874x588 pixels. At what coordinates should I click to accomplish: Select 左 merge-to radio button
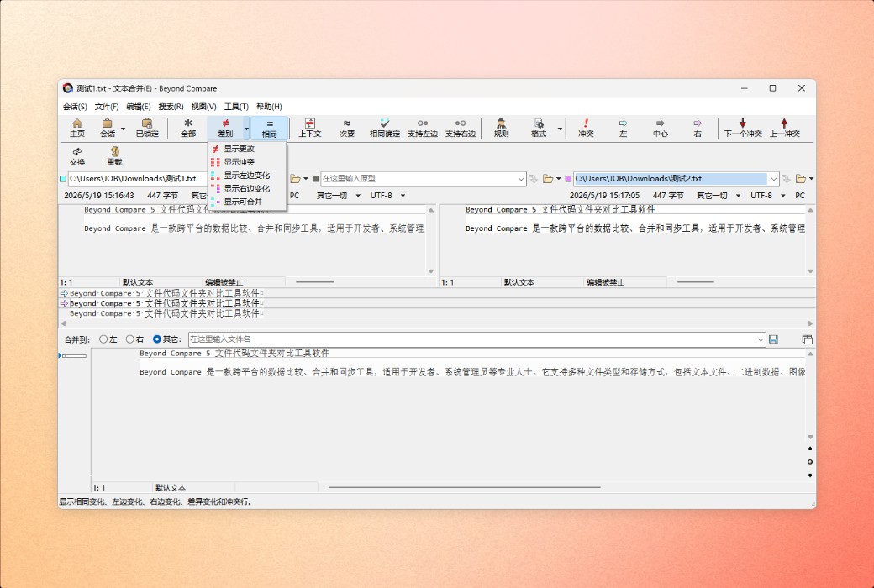[103, 339]
